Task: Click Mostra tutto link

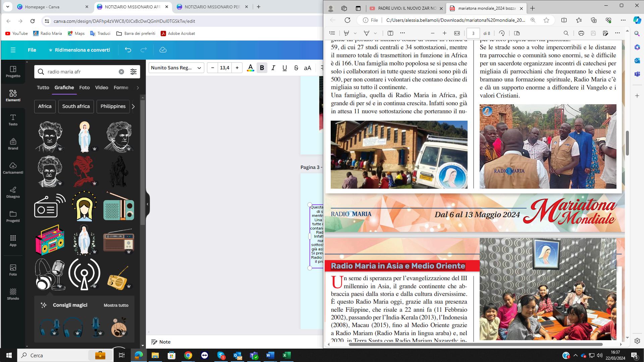Action: (x=116, y=305)
